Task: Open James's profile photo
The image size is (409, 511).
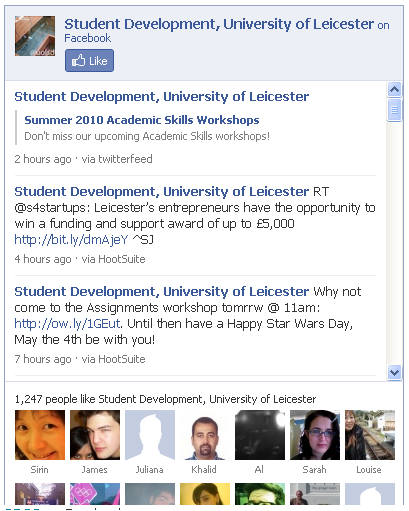Action: (x=95, y=435)
